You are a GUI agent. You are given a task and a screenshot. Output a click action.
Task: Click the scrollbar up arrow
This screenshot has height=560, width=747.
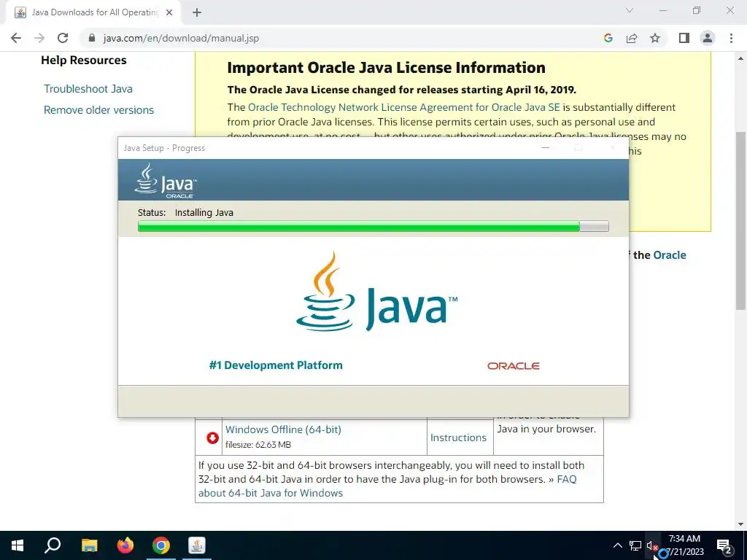pos(740,58)
